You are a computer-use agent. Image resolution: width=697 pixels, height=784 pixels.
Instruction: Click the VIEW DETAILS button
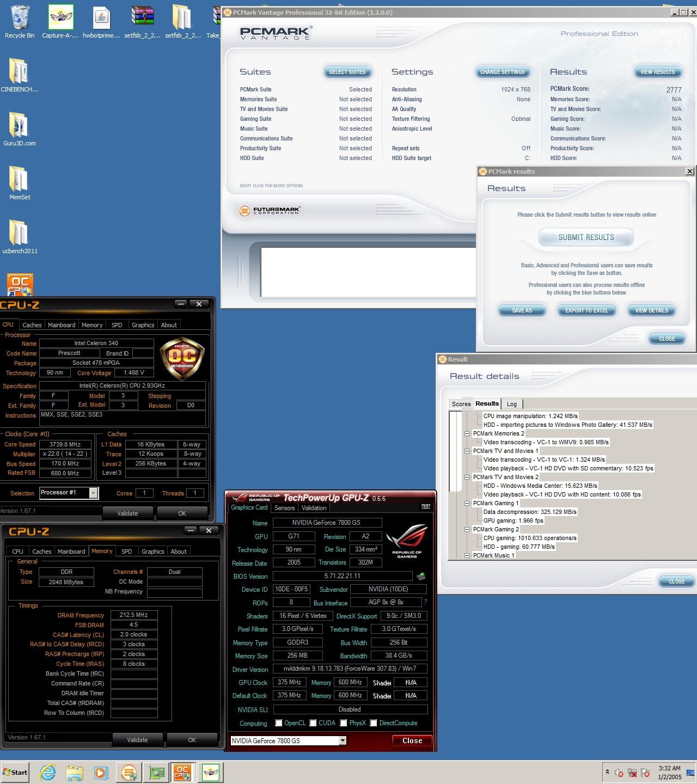[x=651, y=310]
